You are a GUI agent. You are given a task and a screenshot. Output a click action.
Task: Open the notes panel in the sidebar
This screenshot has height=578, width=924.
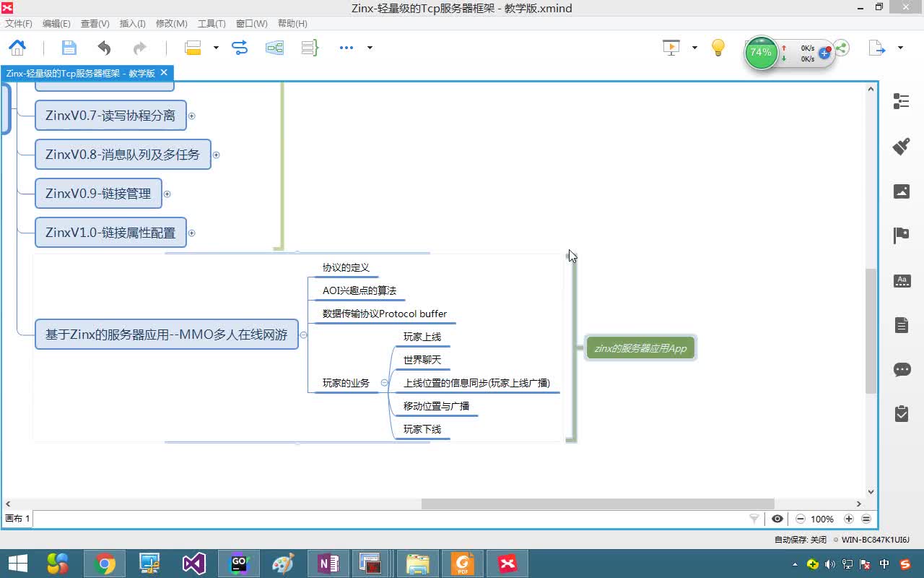(902, 325)
